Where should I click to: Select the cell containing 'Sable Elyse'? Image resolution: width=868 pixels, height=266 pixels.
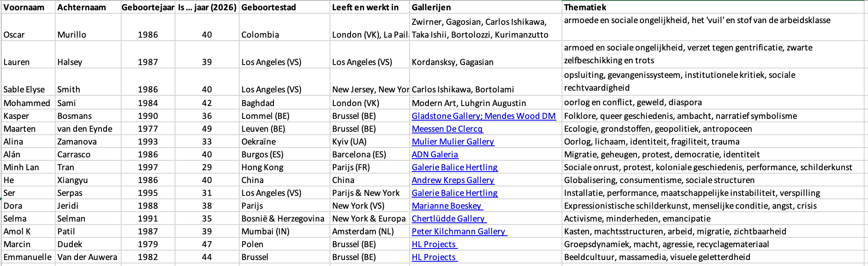(x=28, y=82)
